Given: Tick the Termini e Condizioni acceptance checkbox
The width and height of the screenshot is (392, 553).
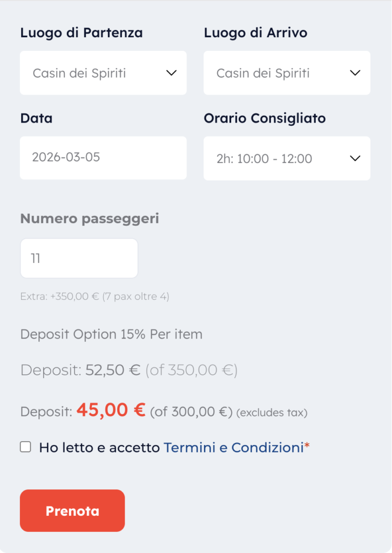Looking at the screenshot, I should (25, 447).
